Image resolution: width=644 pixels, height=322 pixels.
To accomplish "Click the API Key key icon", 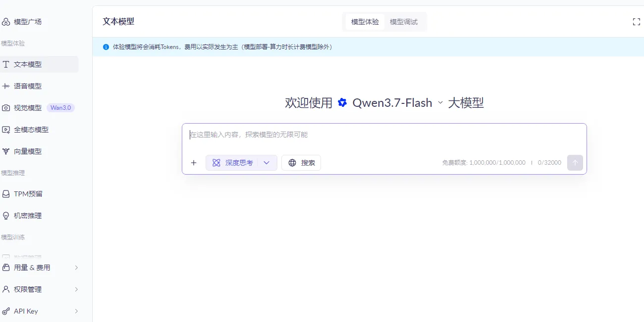I will click(6, 311).
